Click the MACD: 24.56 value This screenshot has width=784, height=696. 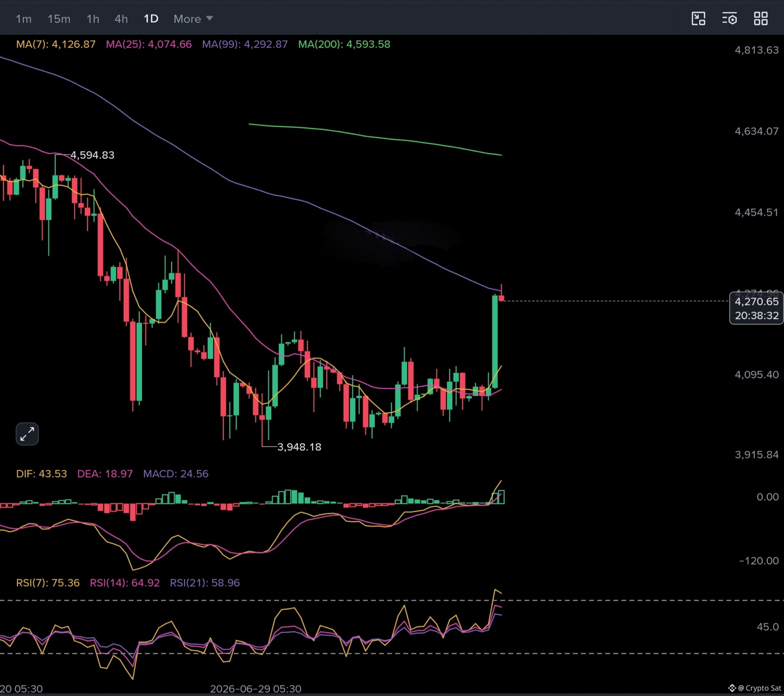(x=176, y=474)
